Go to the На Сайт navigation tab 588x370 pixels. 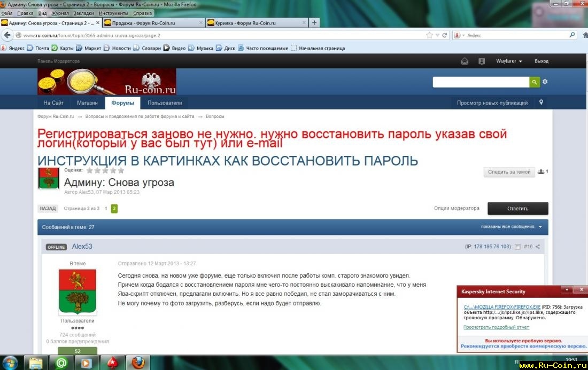[x=53, y=103]
